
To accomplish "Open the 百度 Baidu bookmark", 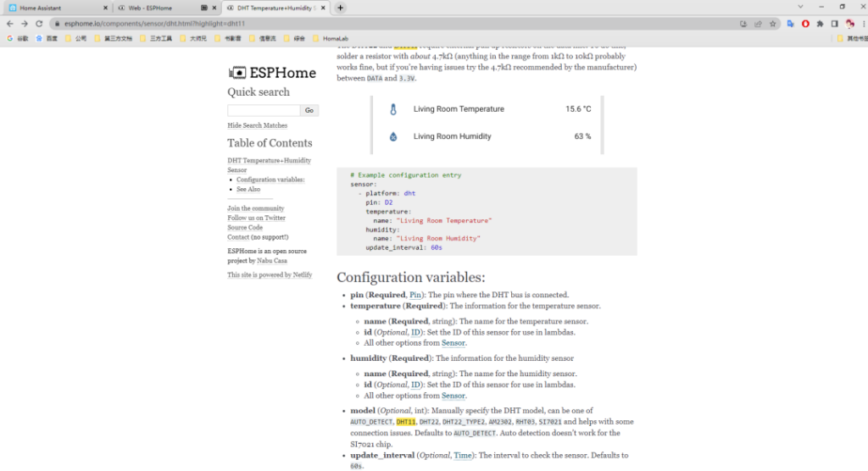I will 47,39.
